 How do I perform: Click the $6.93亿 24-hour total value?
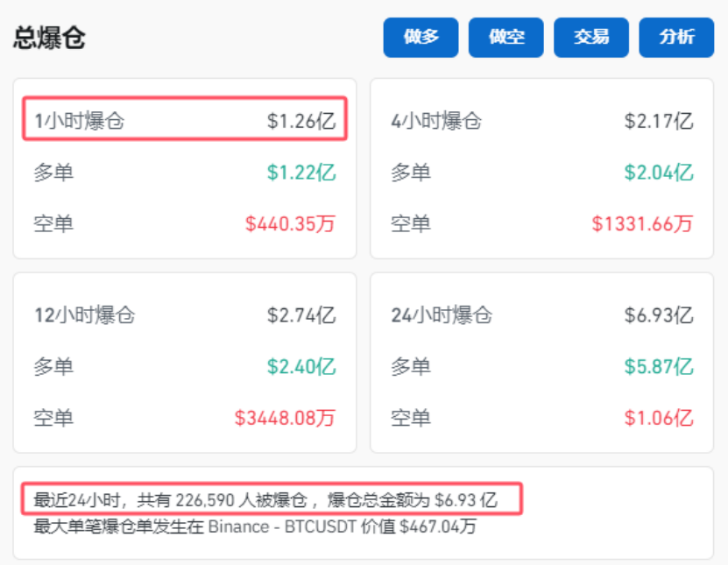tap(661, 314)
